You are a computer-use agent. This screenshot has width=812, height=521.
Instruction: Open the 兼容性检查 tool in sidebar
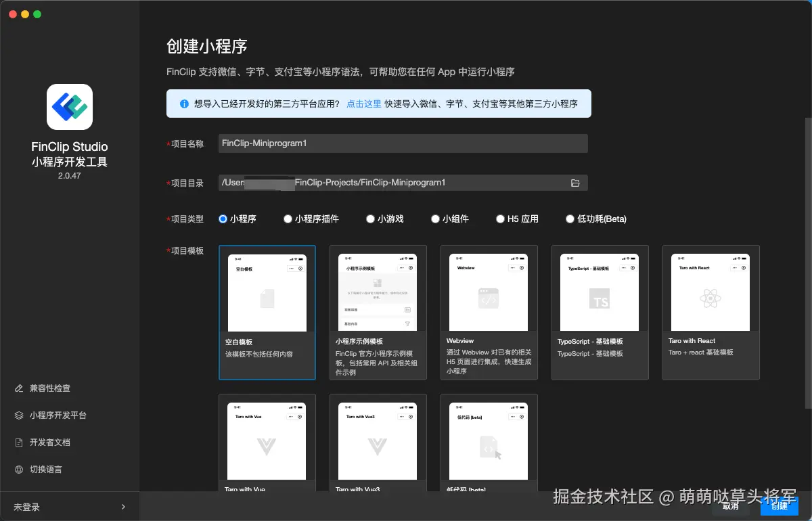coord(51,388)
